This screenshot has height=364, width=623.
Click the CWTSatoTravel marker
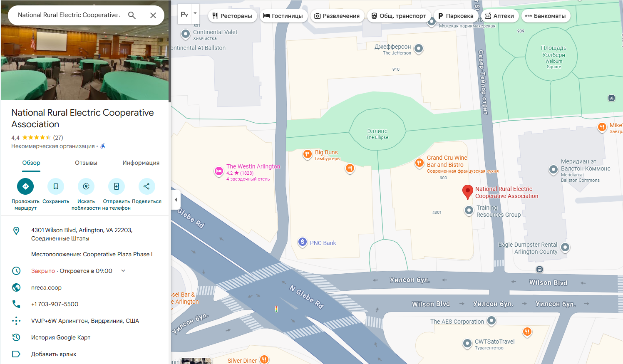coord(467,344)
